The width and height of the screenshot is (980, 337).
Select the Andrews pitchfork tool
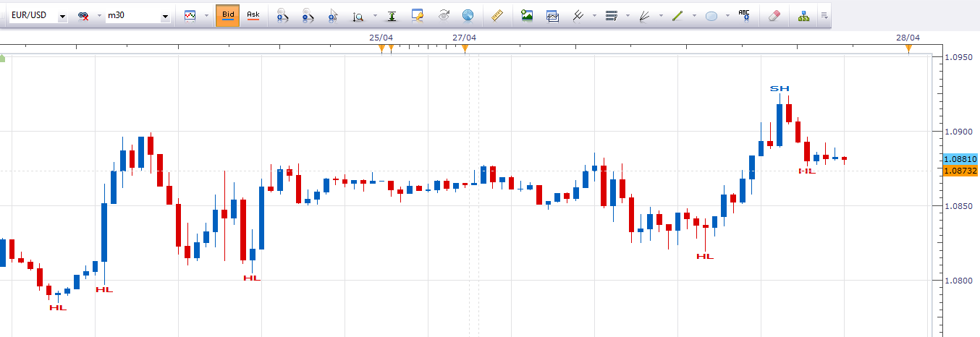coord(578,15)
